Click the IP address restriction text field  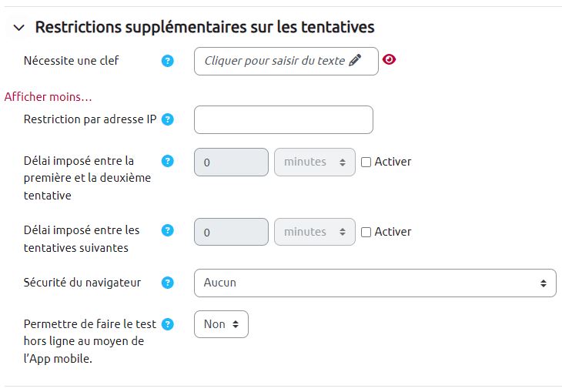(283, 119)
